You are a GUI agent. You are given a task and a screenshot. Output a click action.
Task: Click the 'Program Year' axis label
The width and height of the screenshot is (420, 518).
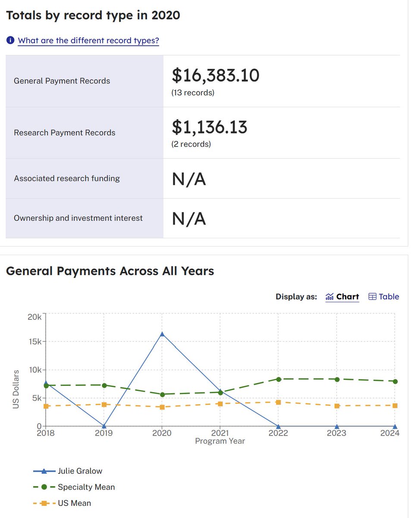[220, 441]
